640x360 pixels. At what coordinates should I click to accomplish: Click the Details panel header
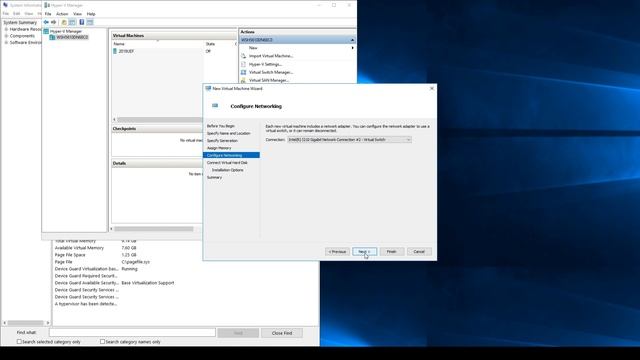point(157,163)
